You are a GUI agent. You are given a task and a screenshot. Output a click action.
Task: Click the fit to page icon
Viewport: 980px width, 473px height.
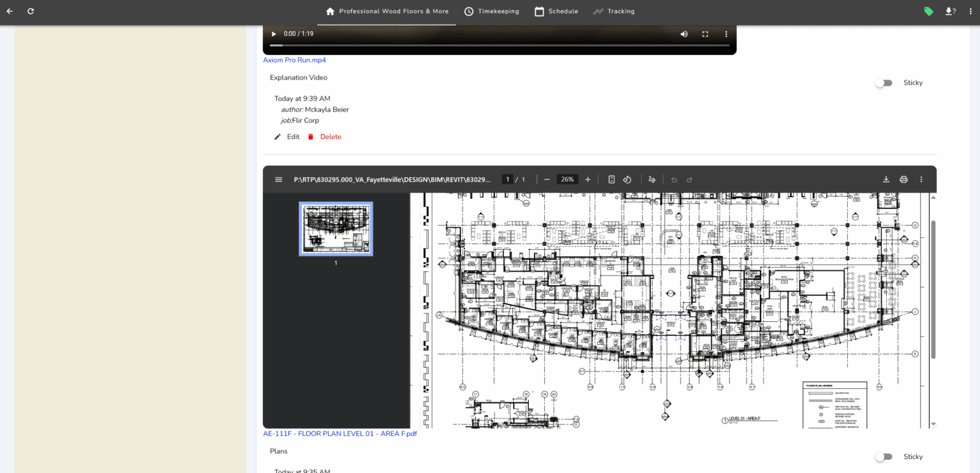[x=611, y=180]
